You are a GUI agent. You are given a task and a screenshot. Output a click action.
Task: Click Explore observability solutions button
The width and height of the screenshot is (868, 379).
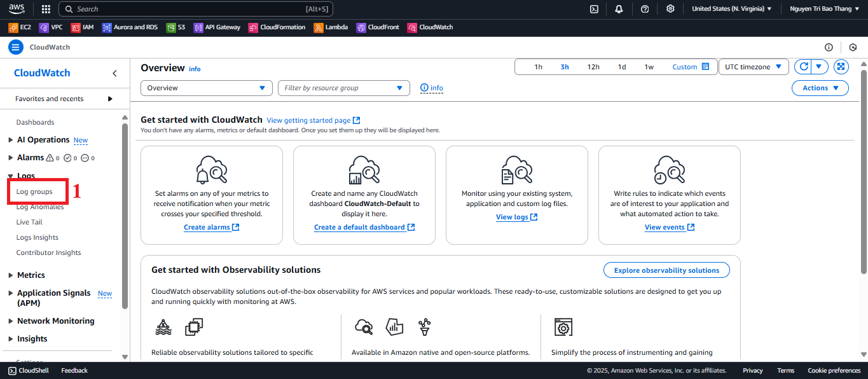tap(666, 270)
